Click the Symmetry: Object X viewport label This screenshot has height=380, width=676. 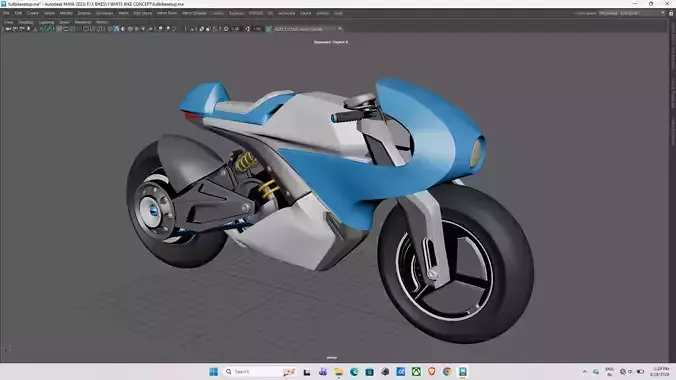click(331, 42)
